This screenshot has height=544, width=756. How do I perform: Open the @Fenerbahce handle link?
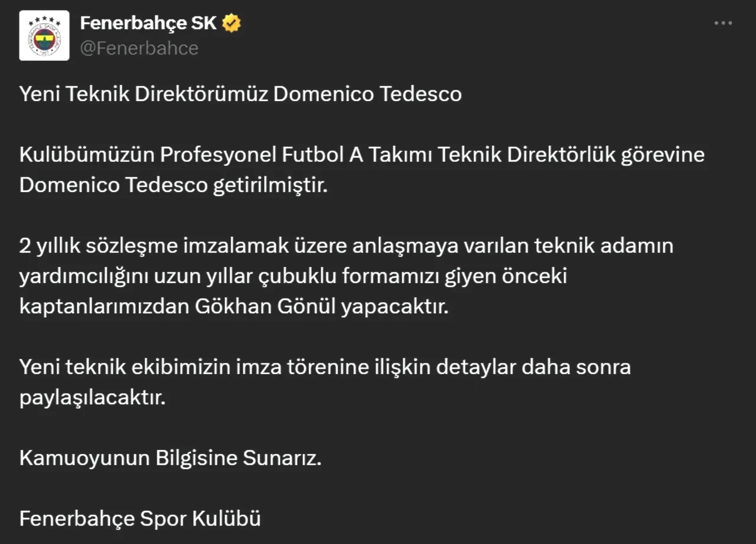tap(139, 48)
